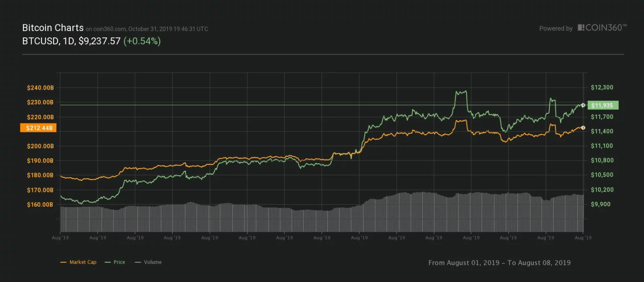Click the green $11,935 price tag
Image resolution: width=644 pixels, height=282 pixels.
[603, 105]
